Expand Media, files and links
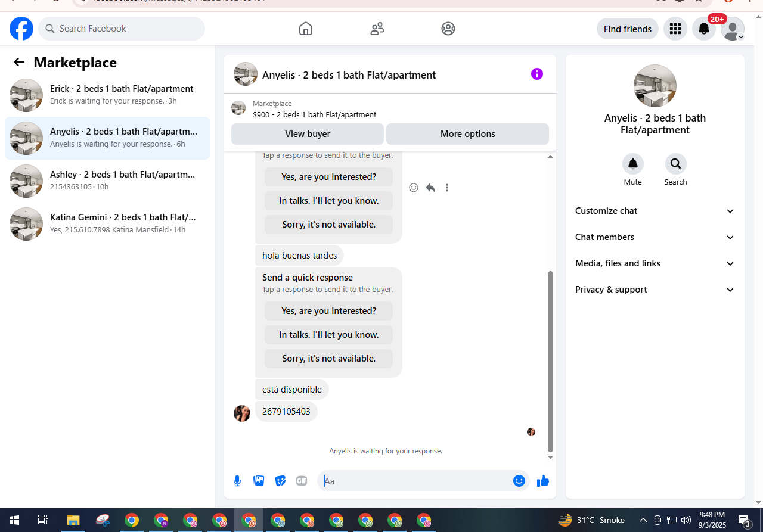Viewport: 763px width, 532px height. pyautogui.click(x=655, y=263)
